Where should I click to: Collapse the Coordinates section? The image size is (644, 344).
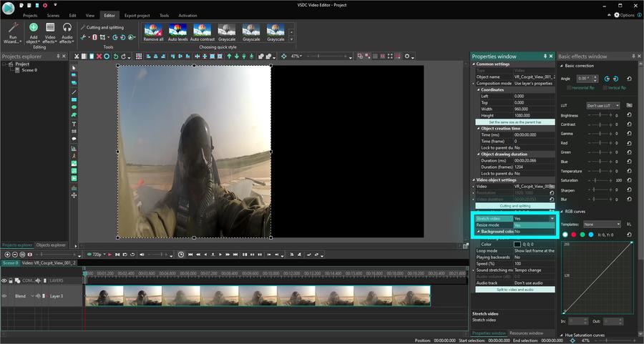(x=479, y=89)
